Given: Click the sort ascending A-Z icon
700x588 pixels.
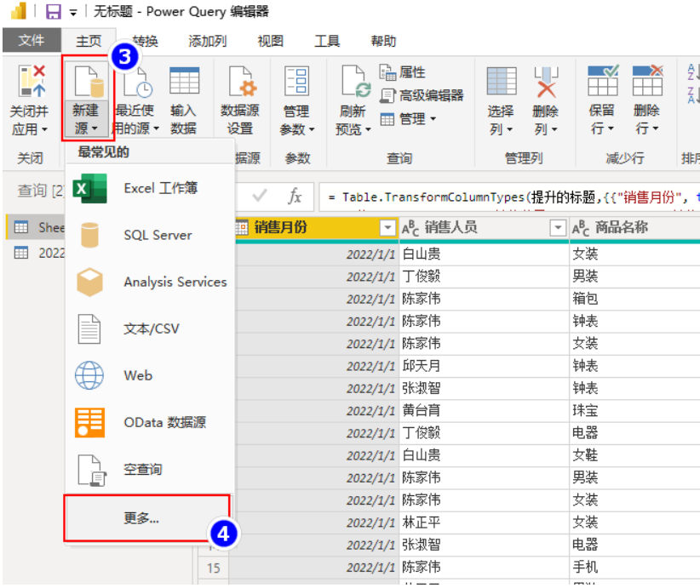Looking at the screenshot, I should tap(692, 71).
